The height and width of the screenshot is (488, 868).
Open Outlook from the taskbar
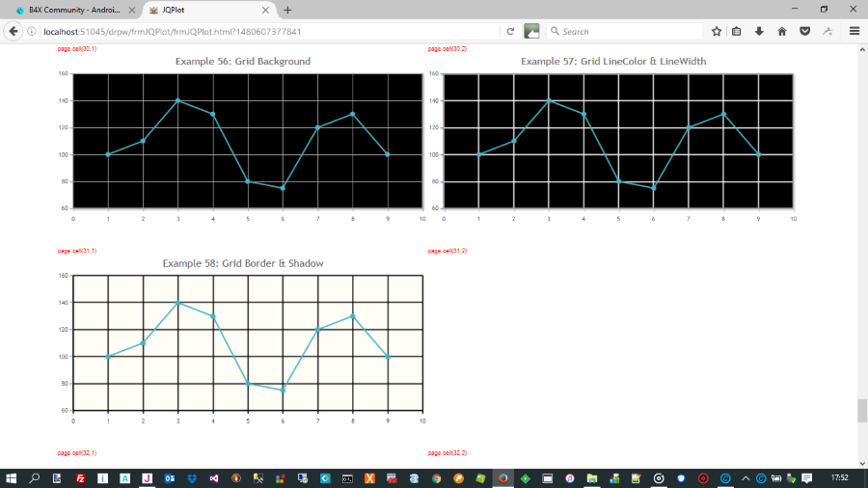tap(170, 478)
